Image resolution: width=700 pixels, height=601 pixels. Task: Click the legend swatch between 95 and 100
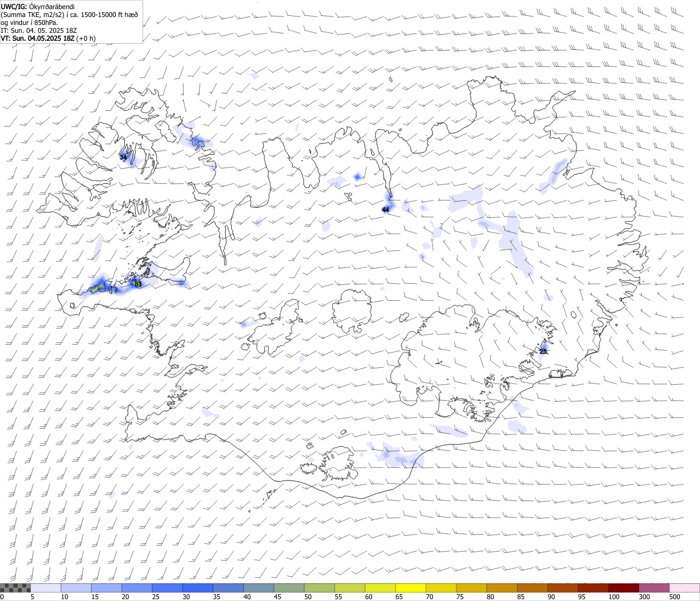tap(593, 588)
